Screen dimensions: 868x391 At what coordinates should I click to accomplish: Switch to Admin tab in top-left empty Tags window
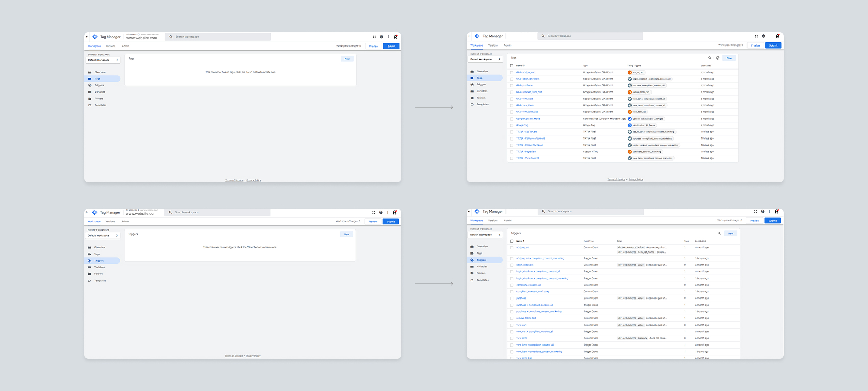[x=125, y=46]
